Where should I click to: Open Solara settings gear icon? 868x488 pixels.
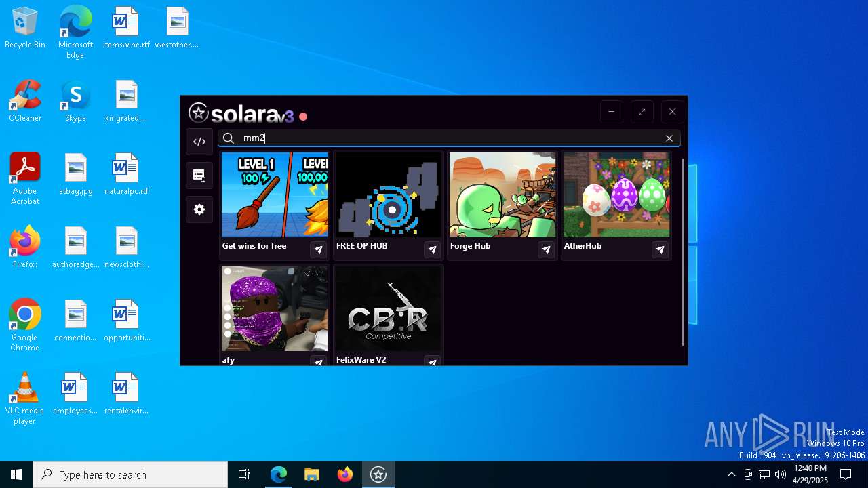(x=199, y=209)
